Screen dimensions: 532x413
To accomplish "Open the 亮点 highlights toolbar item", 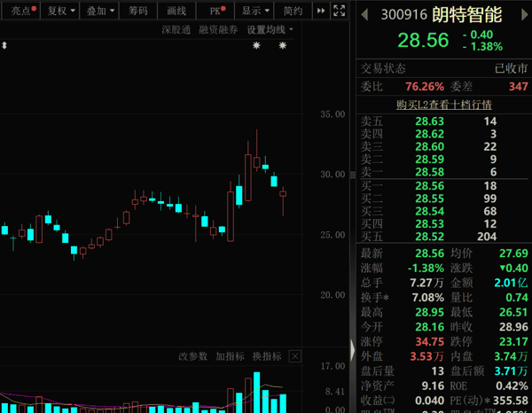I will [21, 11].
